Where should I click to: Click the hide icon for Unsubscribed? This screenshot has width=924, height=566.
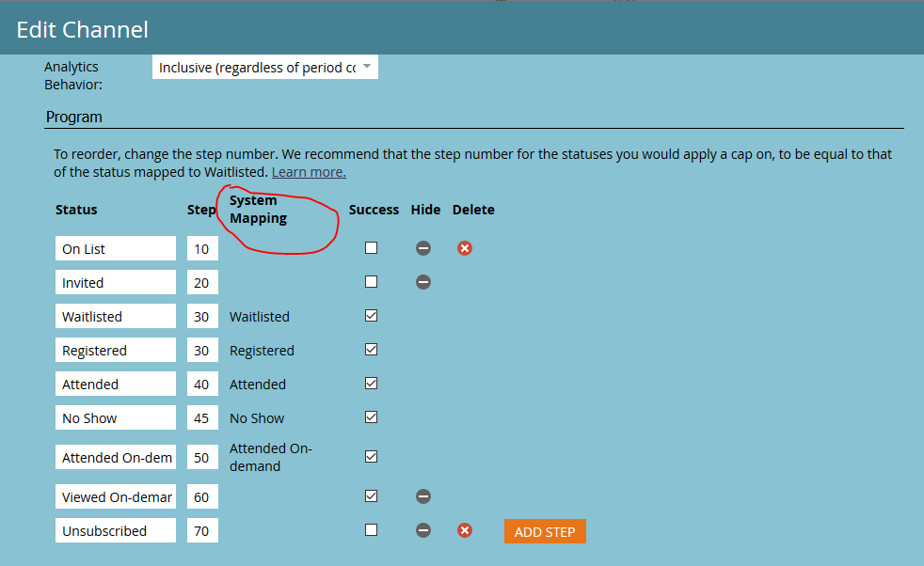click(x=423, y=530)
